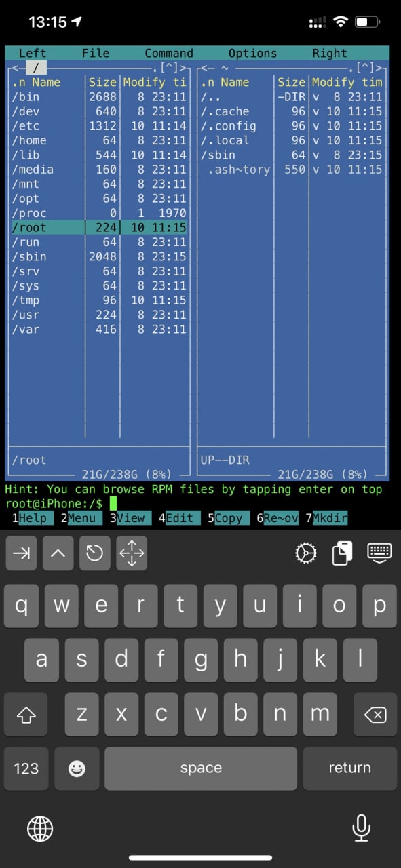Click left panel [^] history dropdown
Viewport: 401px width, 868px height.
point(169,68)
